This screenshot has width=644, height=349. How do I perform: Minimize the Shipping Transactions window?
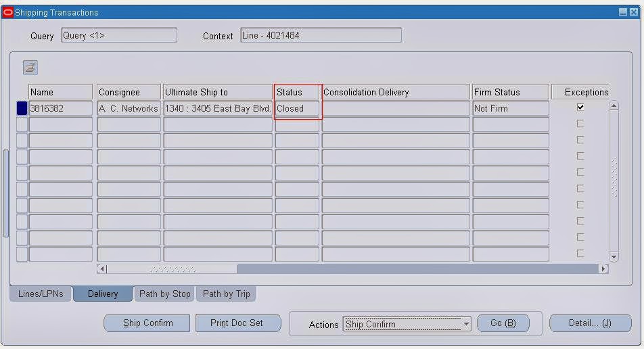[x=622, y=12]
